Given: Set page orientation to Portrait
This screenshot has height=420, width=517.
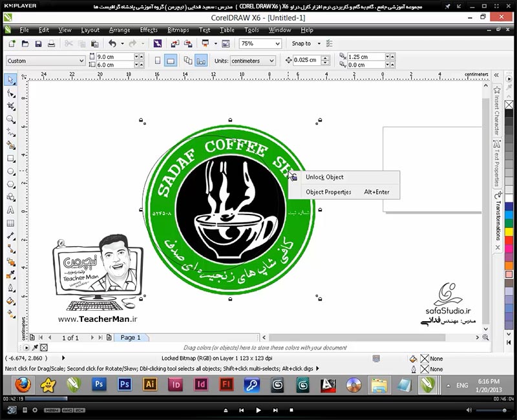Looking at the screenshot, I should click(x=158, y=61).
